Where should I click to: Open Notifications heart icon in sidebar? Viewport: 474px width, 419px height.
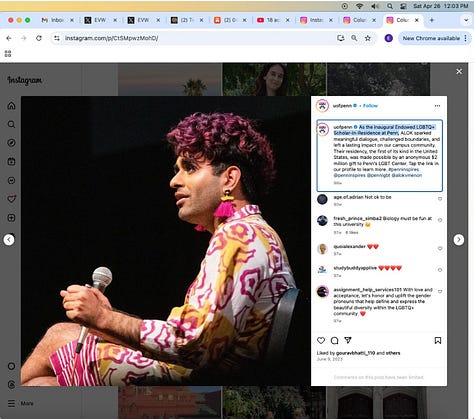click(11, 199)
